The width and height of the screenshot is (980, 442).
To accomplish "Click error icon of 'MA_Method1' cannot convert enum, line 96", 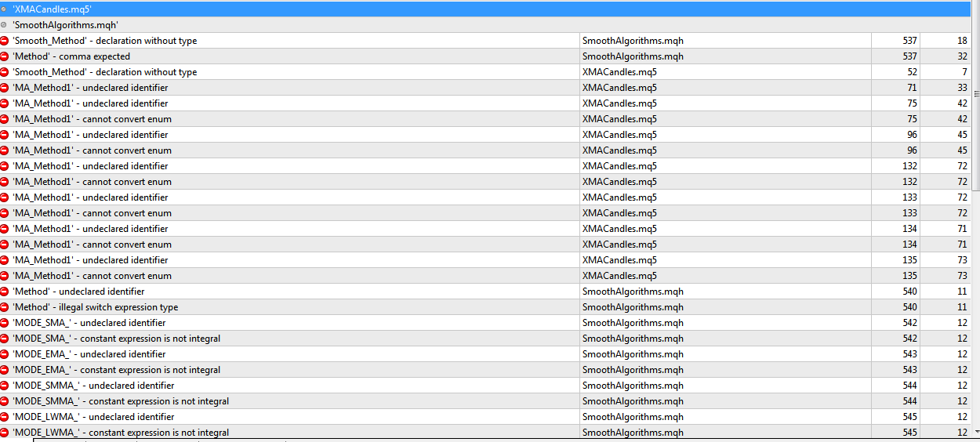I will pos(5,150).
